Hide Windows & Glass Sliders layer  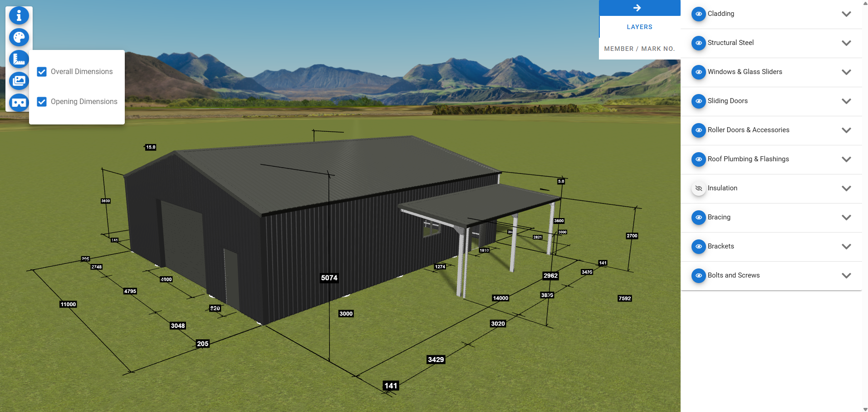pyautogui.click(x=698, y=72)
